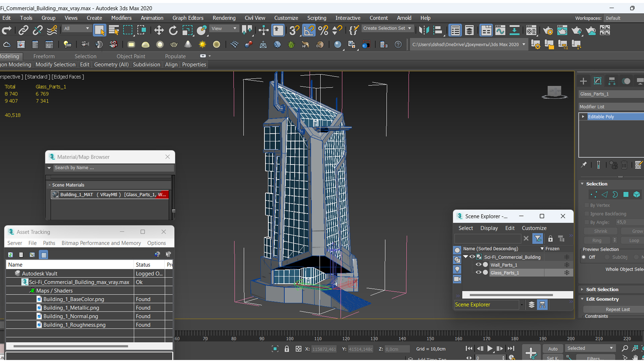Collapse the Edit Geometry rollout
Image resolution: width=644 pixels, height=362 pixels.
click(582, 299)
